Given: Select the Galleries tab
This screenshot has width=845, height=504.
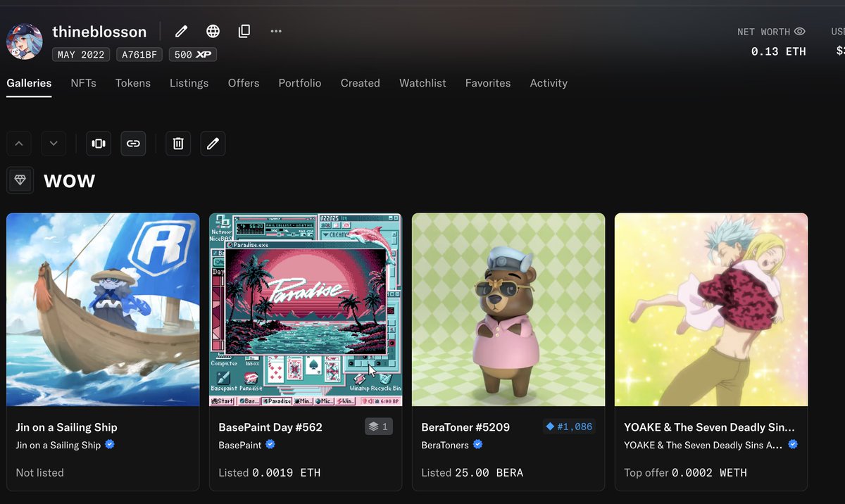Looking at the screenshot, I should [x=29, y=83].
